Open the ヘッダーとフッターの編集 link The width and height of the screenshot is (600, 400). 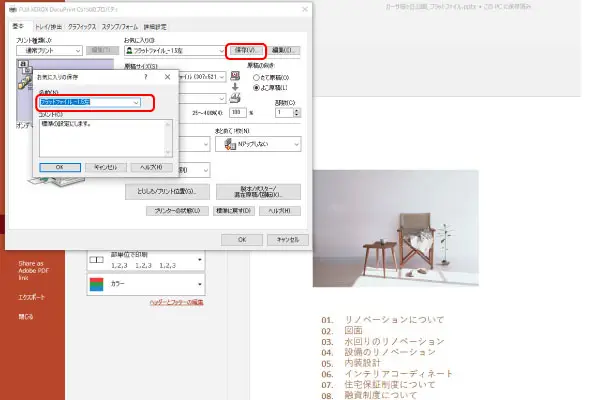pyautogui.click(x=176, y=302)
